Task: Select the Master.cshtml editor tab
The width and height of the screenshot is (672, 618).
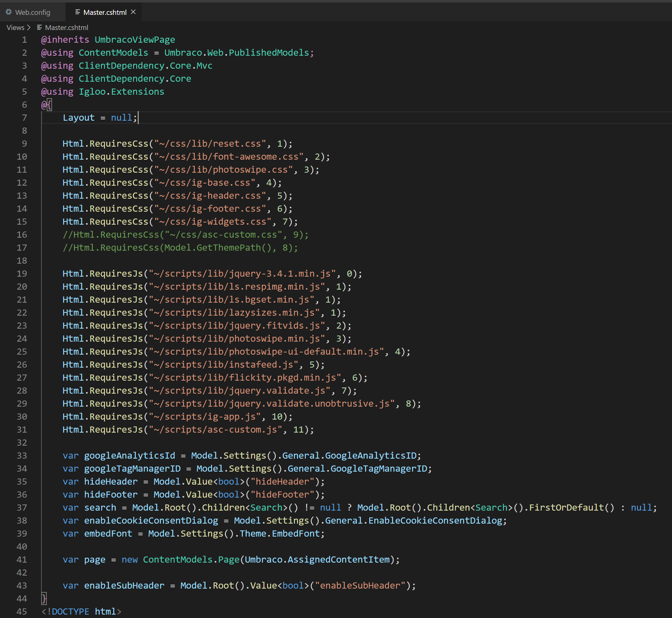Action: [104, 12]
